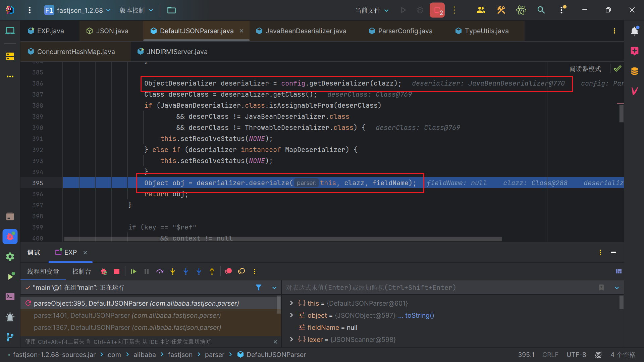Click the toString() link on object variable
This screenshot has height=362, width=644.
[420, 315]
